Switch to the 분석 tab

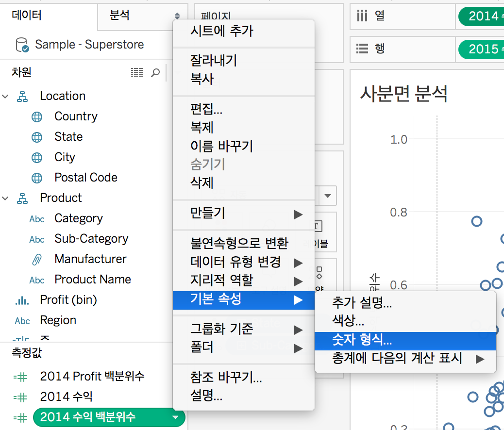pos(119,15)
